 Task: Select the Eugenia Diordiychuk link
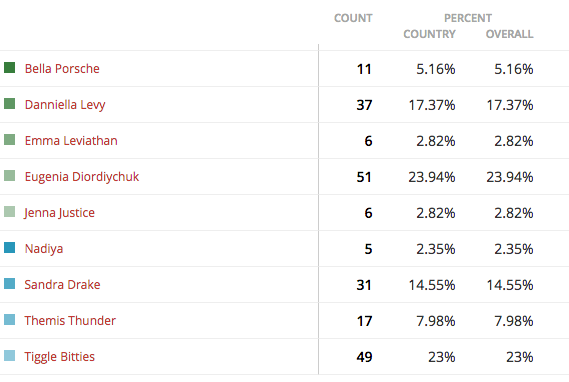(x=82, y=177)
